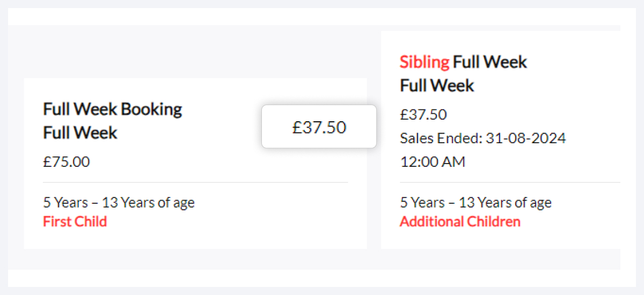Click second-line "Full Week" in Sibling card

(437, 86)
